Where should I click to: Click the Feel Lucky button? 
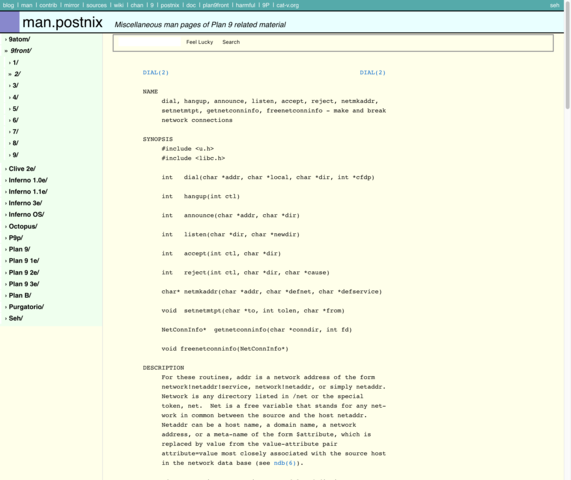200,42
